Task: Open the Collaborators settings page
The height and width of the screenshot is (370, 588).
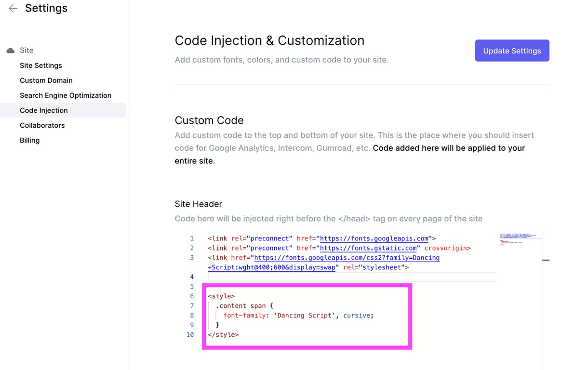Action: [42, 125]
